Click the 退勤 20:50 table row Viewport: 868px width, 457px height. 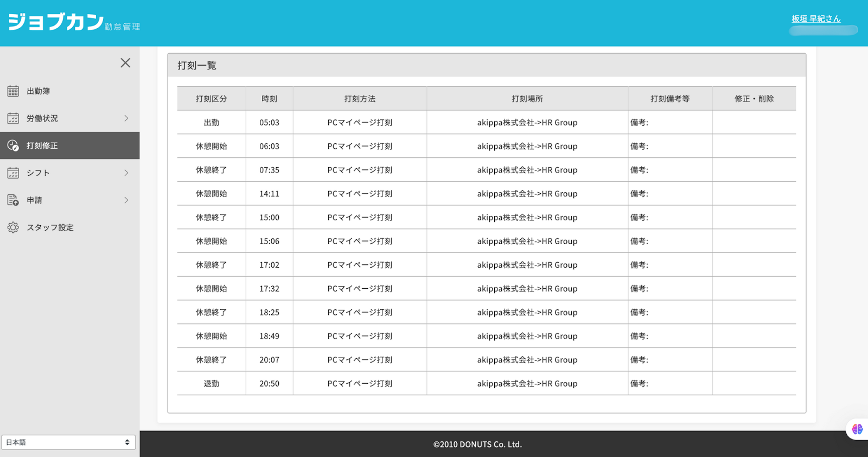(487, 383)
